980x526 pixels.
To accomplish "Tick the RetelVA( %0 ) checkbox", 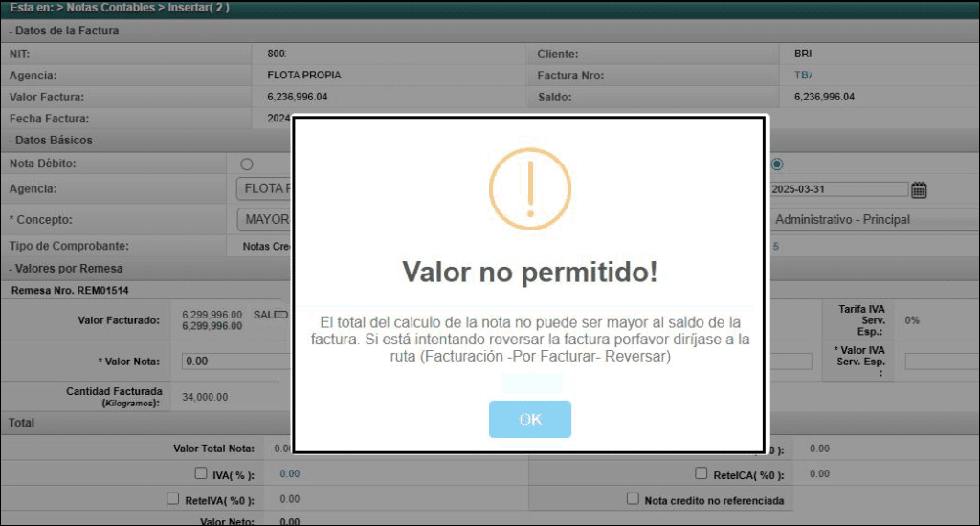I will point(173,498).
